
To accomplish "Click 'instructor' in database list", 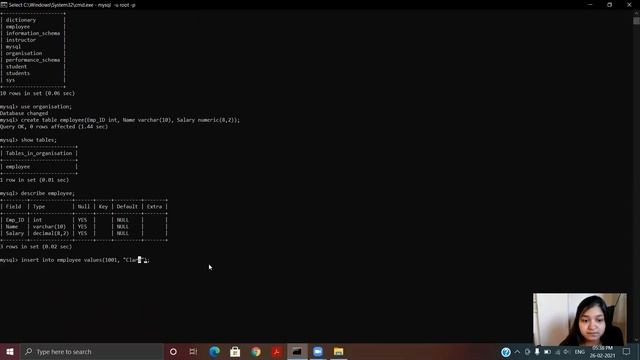I will [x=21, y=40].
